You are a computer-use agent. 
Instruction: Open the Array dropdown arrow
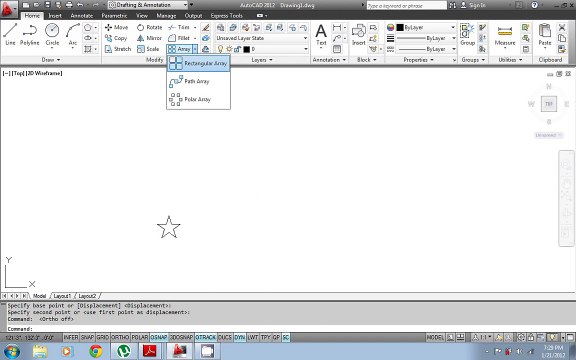195,49
